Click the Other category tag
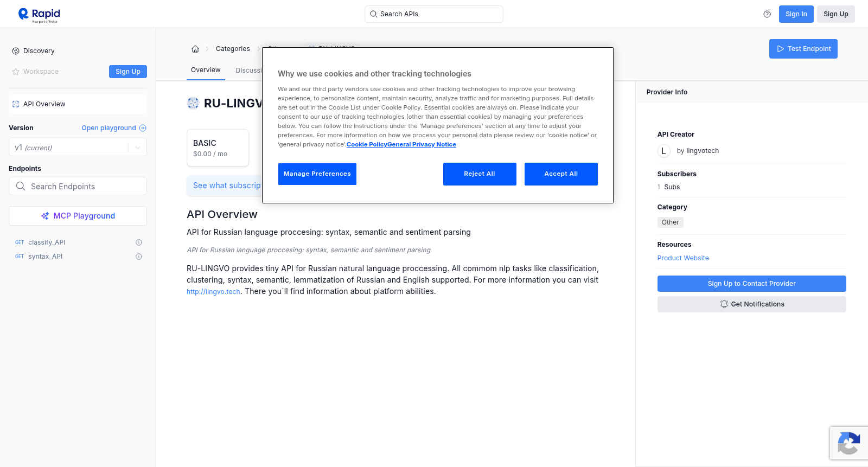868x467 pixels. point(670,222)
